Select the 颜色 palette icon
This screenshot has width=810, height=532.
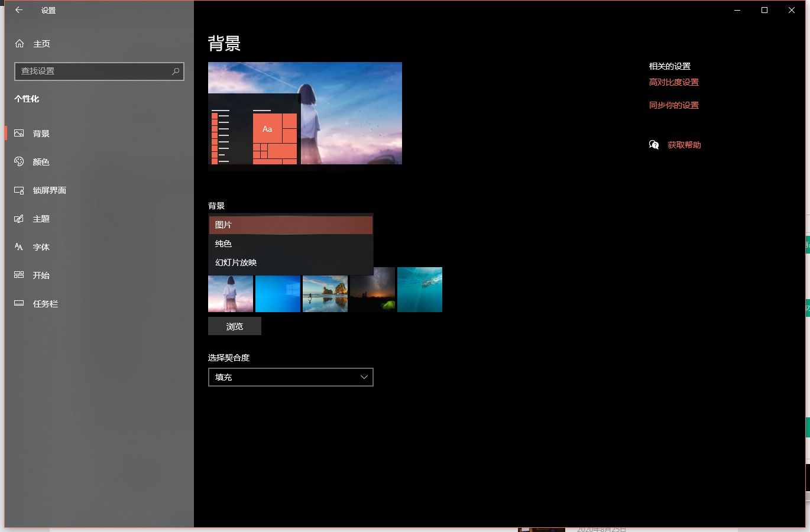pyautogui.click(x=19, y=162)
